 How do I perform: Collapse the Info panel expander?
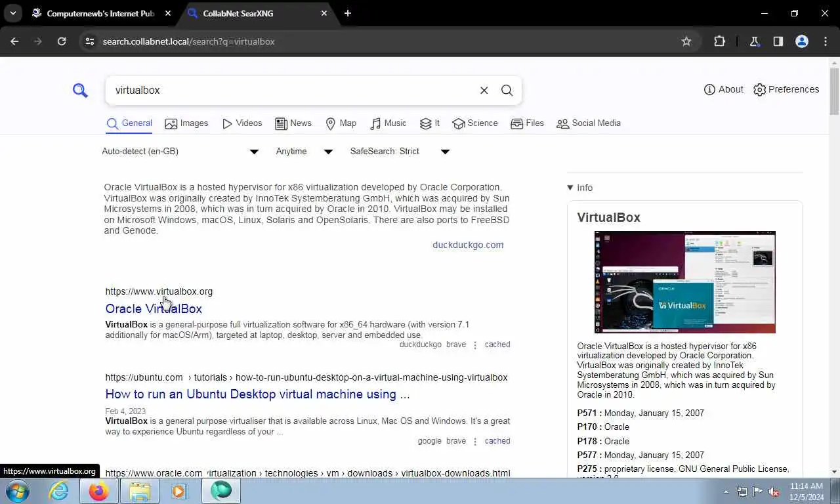pyautogui.click(x=580, y=188)
